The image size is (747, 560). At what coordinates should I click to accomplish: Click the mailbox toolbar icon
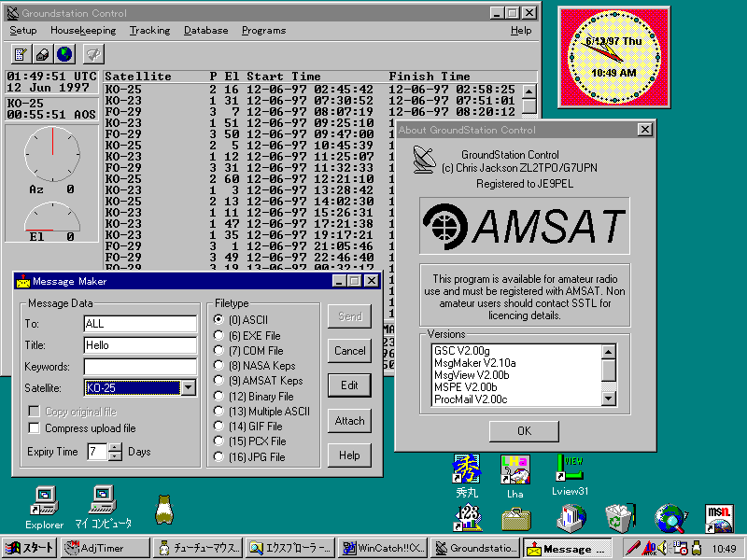tap(43, 53)
